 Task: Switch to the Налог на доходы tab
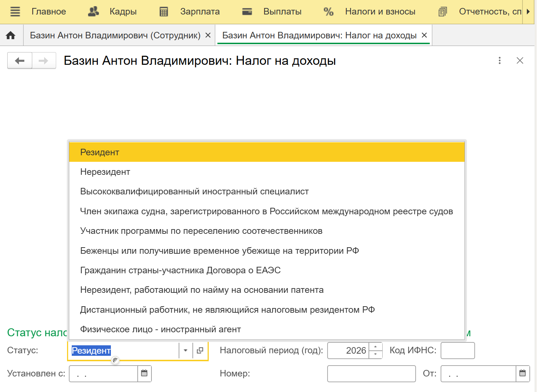[x=319, y=35]
